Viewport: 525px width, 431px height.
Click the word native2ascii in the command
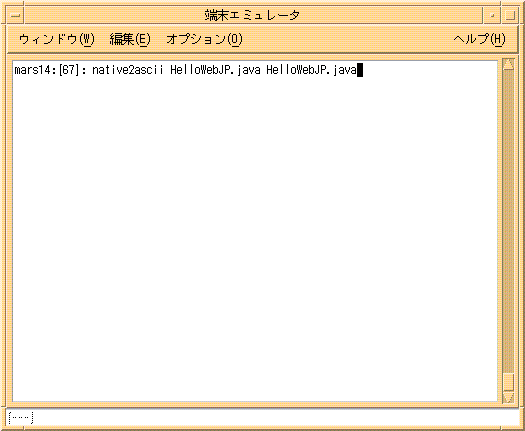(x=128, y=70)
